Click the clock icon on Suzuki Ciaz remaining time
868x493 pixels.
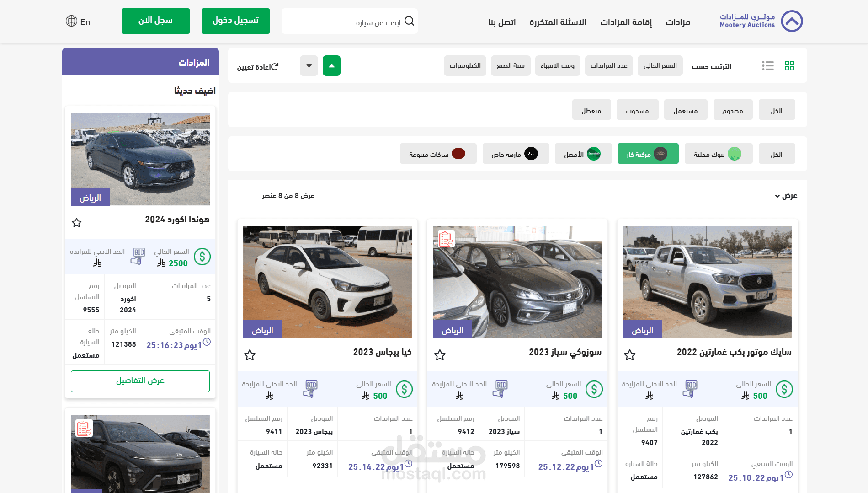(598, 463)
